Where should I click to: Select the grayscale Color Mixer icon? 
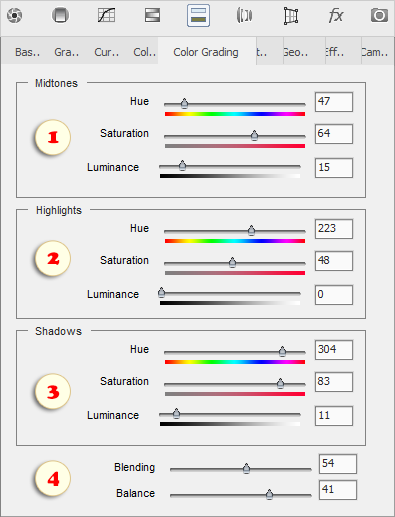point(152,15)
